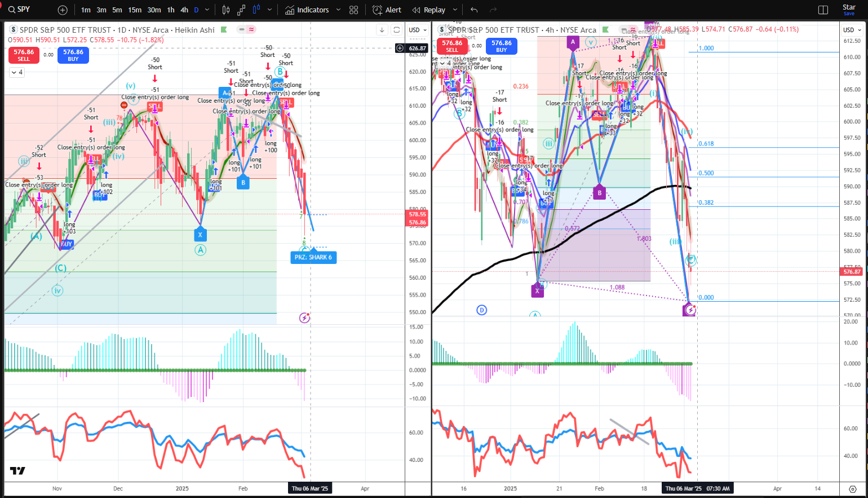
Task: Select the line with markers chart style
Action: tap(241, 10)
